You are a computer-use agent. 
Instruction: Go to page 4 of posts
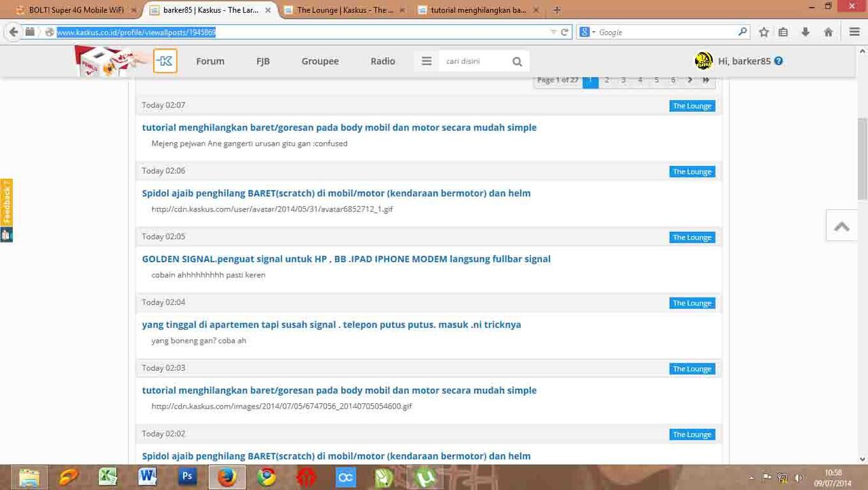640,80
